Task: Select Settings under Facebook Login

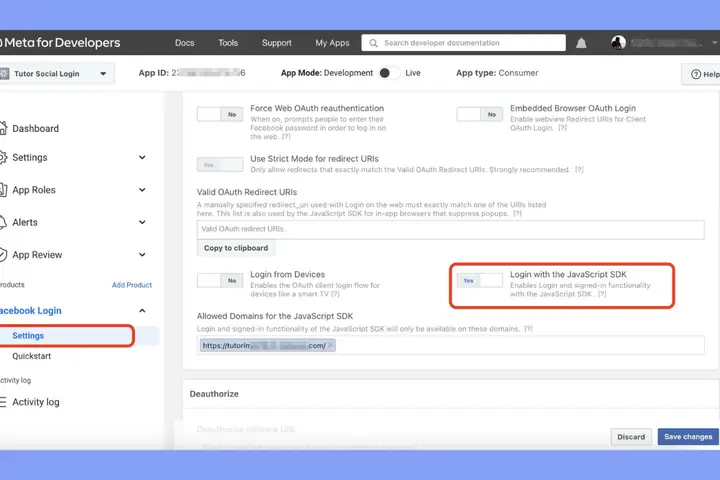Action: (28, 336)
